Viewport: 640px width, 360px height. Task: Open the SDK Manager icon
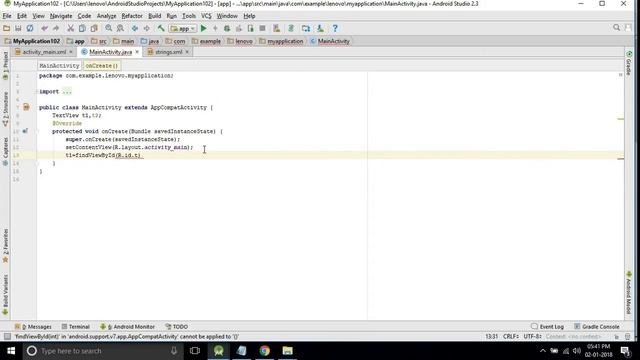click(x=320, y=28)
